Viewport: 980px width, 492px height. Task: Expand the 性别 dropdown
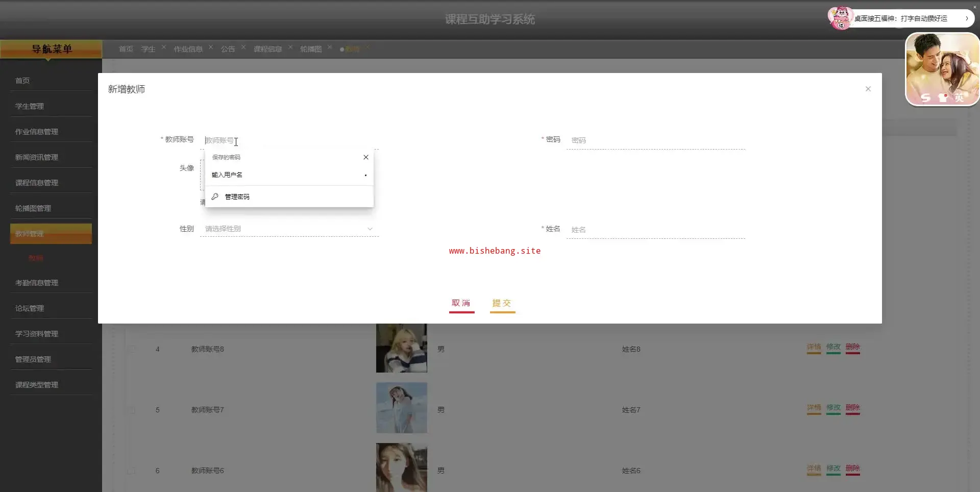point(289,229)
